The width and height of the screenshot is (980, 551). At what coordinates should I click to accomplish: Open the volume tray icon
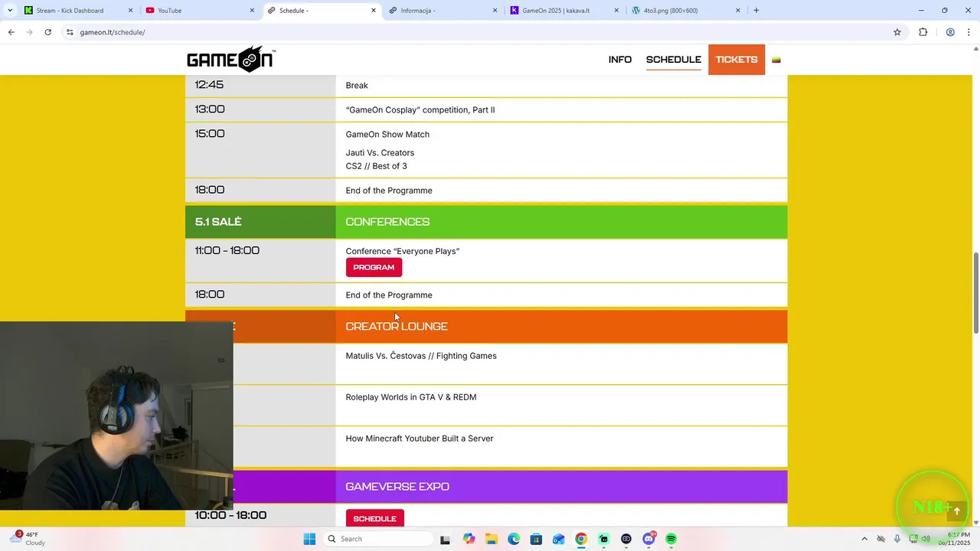926,539
